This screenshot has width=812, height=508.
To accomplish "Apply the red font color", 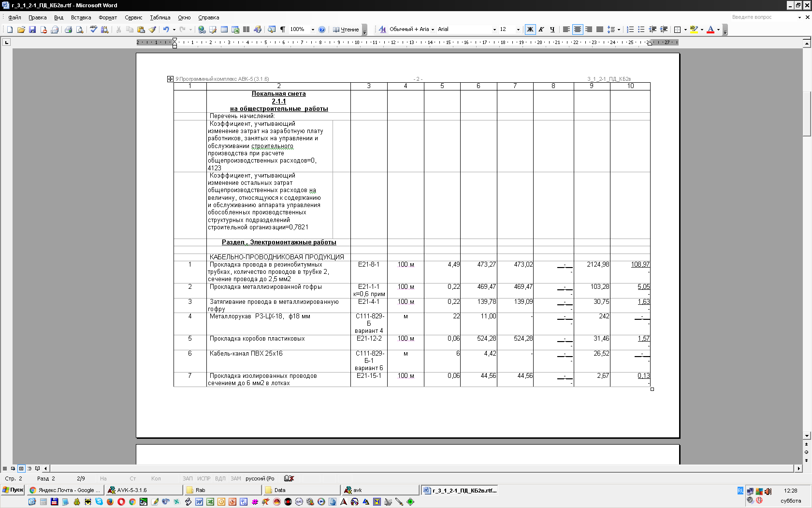I will (x=710, y=30).
